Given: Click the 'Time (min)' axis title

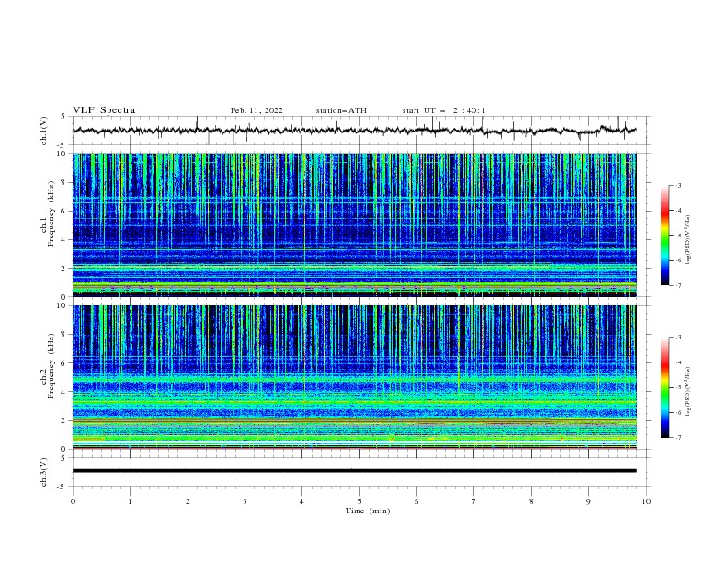Looking at the screenshot, I should (368, 511).
